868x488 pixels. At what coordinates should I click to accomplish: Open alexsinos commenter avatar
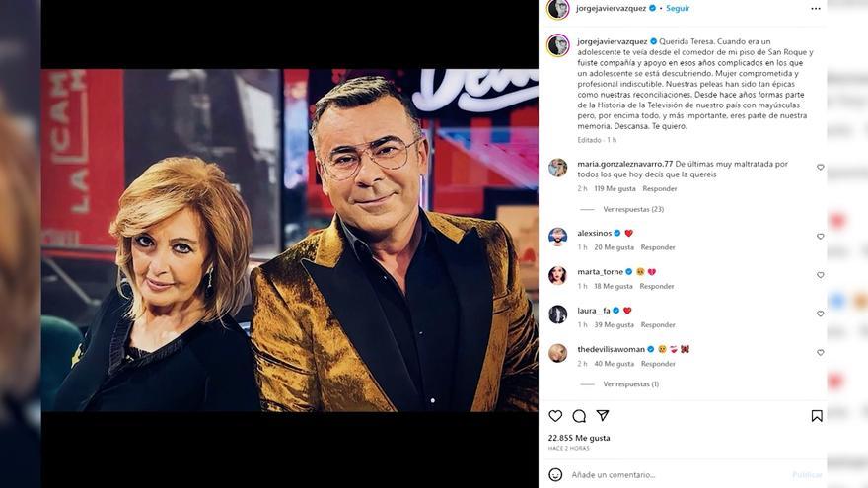557,237
